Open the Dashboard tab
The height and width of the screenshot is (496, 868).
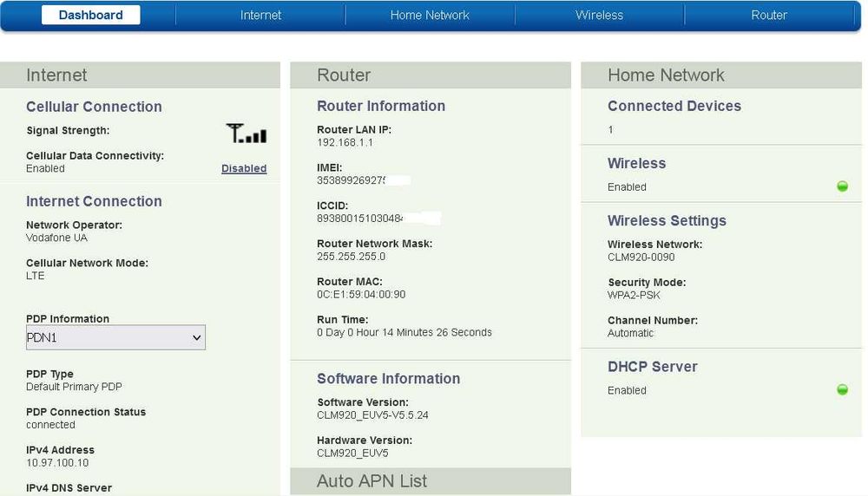tap(91, 15)
